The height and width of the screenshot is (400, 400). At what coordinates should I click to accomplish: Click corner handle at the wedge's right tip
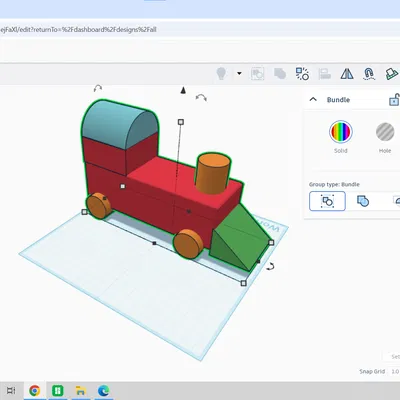[271, 242]
